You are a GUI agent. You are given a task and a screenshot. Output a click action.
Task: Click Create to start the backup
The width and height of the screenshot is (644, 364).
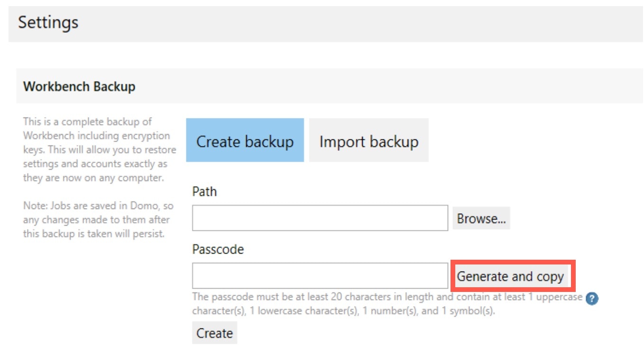pos(214,333)
